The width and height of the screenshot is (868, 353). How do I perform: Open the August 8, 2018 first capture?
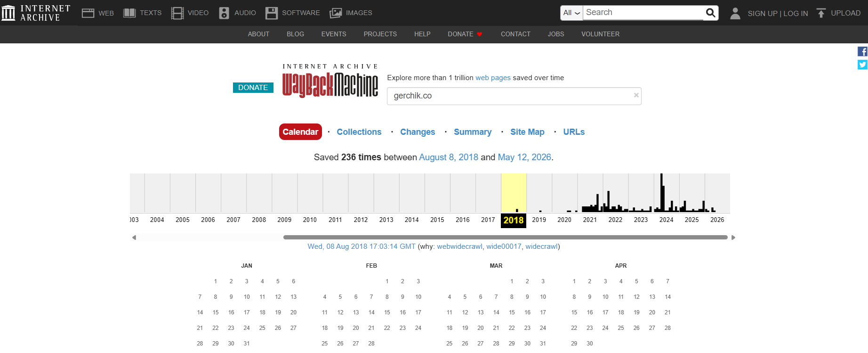(449, 157)
